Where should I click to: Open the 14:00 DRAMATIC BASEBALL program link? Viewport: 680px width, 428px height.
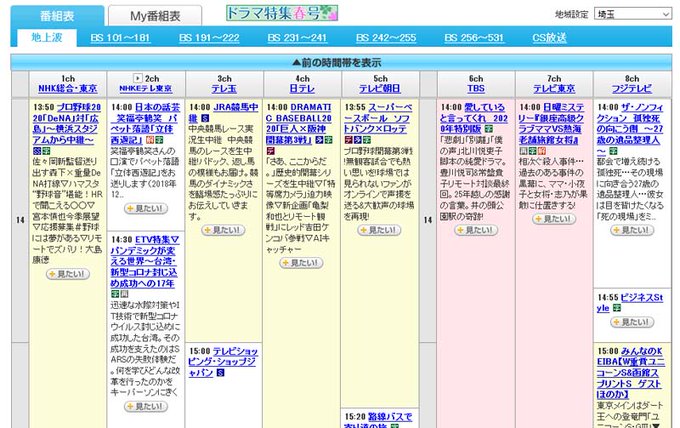point(299,124)
